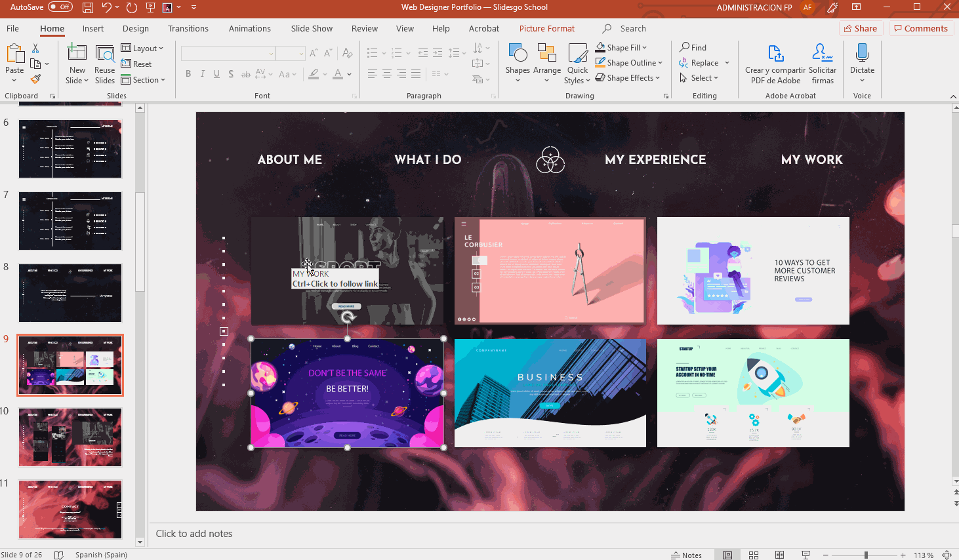Start slide show from status bar

coord(806,555)
